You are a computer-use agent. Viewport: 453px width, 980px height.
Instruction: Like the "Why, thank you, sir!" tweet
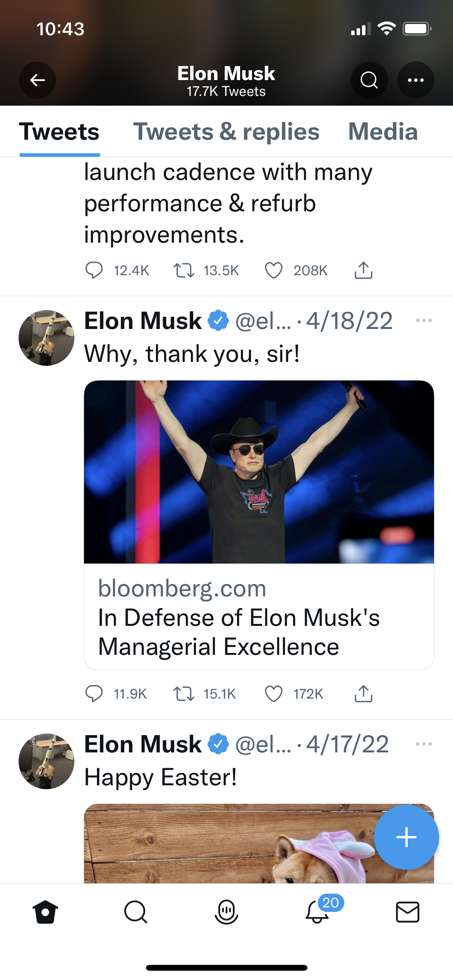click(x=274, y=694)
